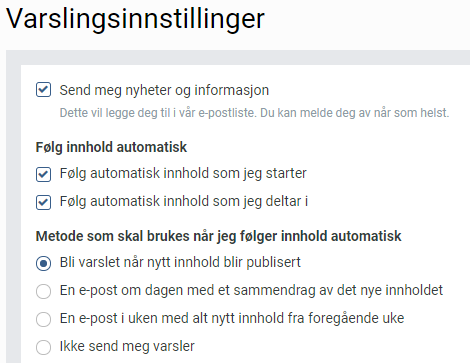Image resolution: width=470 pixels, height=363 pixels.
Task: Click the Varslingsinnstillinger page heading
Action: tap(135, 19)
